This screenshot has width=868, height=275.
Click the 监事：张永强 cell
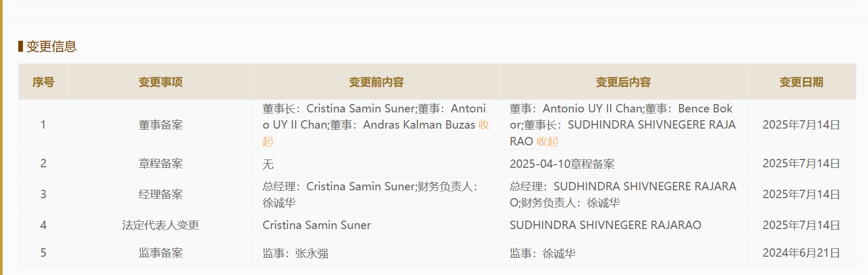coord(295,254)
